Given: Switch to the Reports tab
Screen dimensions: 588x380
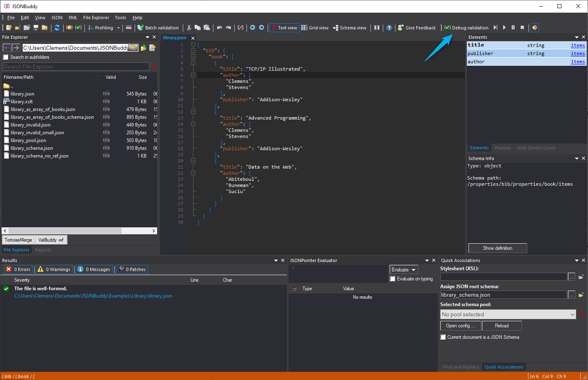Looking at the screenshot, I should click(43, 250).
